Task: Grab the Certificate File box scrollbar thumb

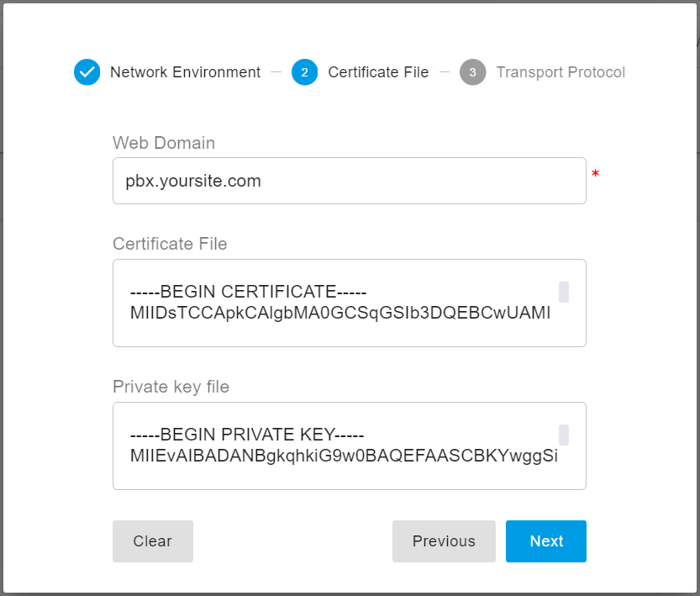Action: click(x=564, y=292)
